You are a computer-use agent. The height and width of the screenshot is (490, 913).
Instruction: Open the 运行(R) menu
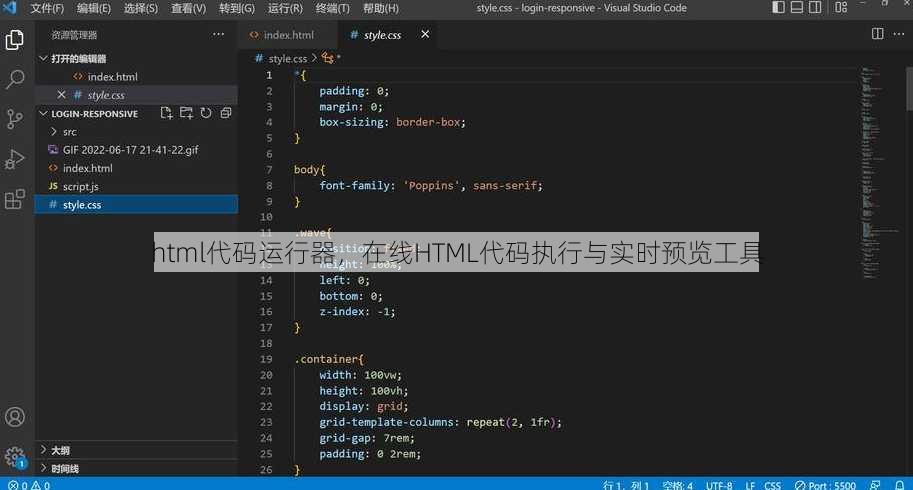285,8
